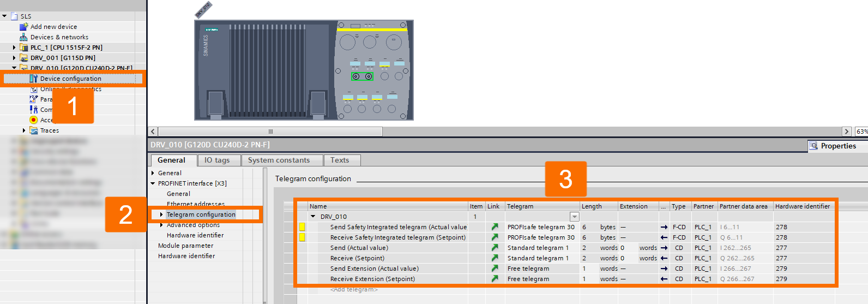Screen dimensions: 868x304
Task: Click link icon of Receive Extension row
Action: pos(495,279)
